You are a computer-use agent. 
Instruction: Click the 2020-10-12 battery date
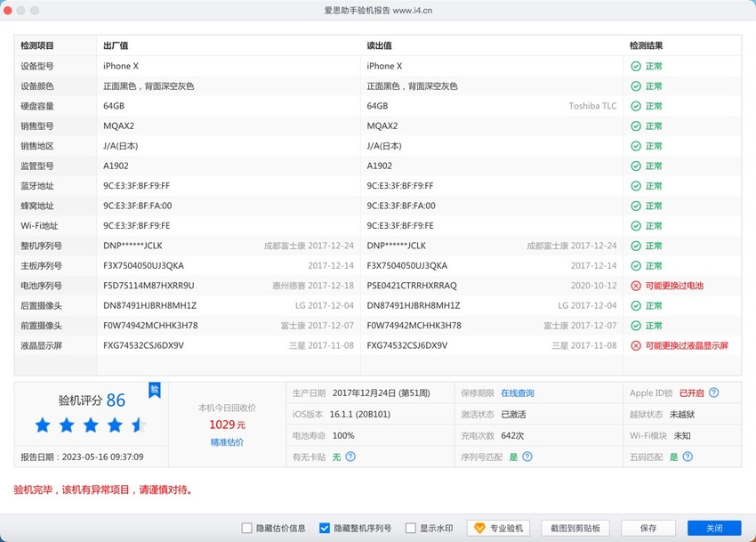[x=593, y=286]
